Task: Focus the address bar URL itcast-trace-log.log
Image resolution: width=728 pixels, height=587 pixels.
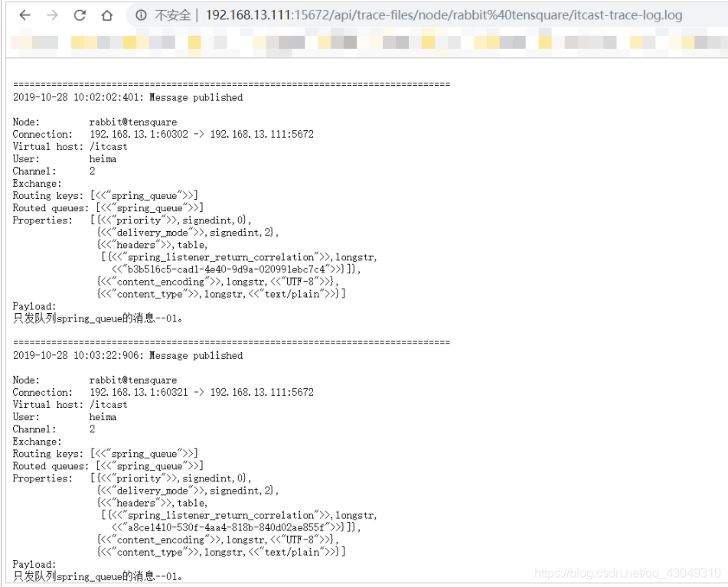Action: [443, 15]
